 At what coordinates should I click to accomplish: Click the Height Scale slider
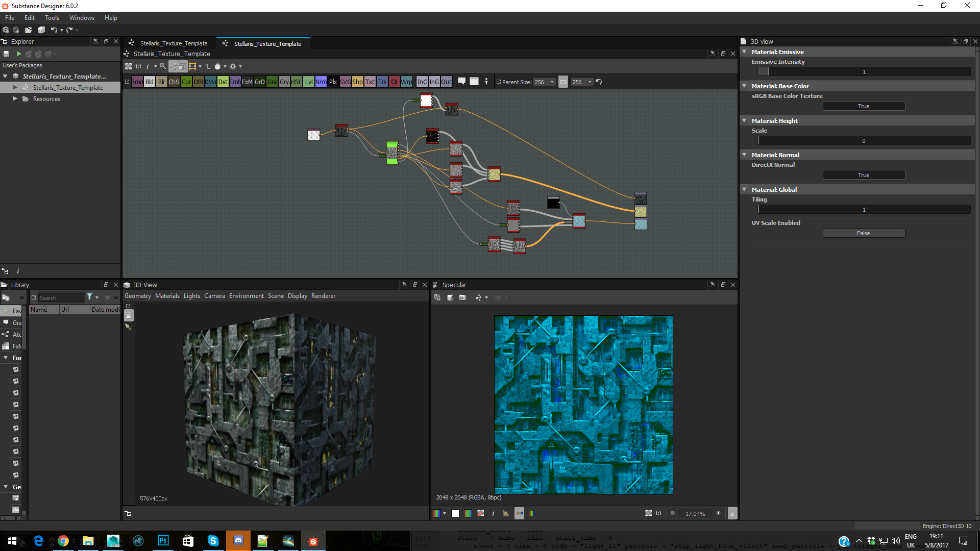pos(864,141)
